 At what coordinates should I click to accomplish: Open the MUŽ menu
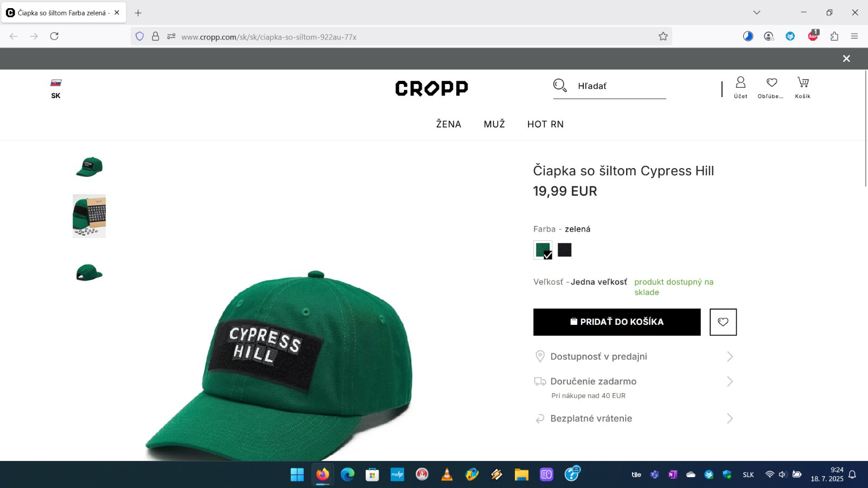pos(494,124)
